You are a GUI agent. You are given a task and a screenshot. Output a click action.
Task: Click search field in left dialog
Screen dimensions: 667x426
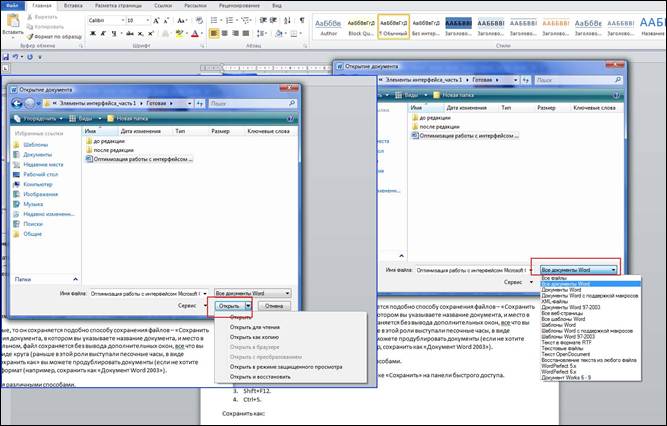tap(252, 103)
